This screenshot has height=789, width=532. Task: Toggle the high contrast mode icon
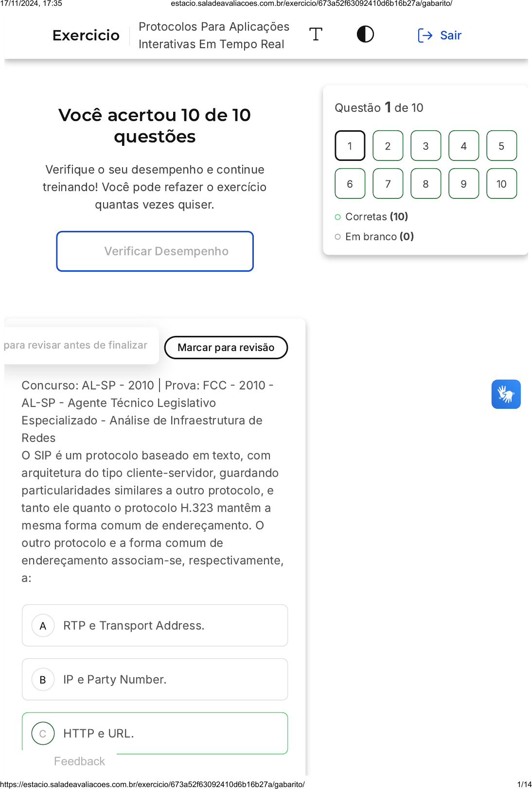[x=365, y=35]
